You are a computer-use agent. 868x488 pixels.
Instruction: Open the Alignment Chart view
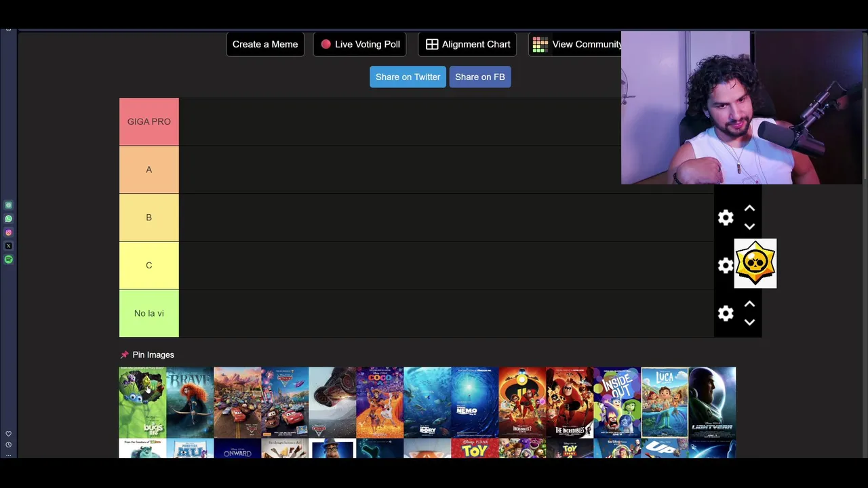pyautogui.click(x=468, y=44)
